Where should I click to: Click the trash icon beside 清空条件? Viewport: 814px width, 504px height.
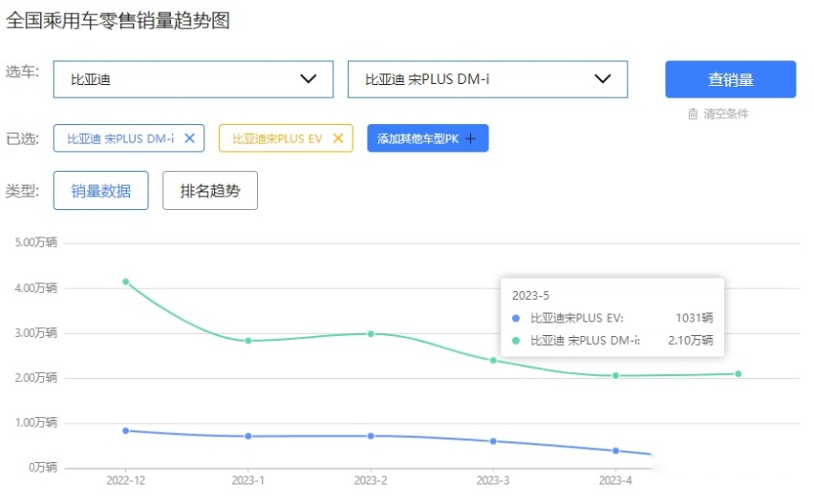[693, 115]
